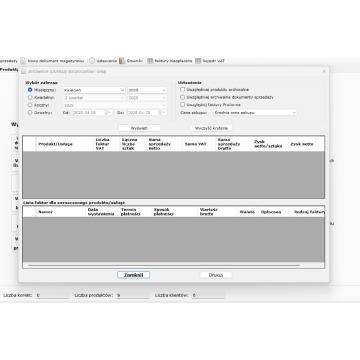Open Cena zakupu dropdown
Image resolution: width=360 pixels, height=360 pixels.
click(255, 113)
